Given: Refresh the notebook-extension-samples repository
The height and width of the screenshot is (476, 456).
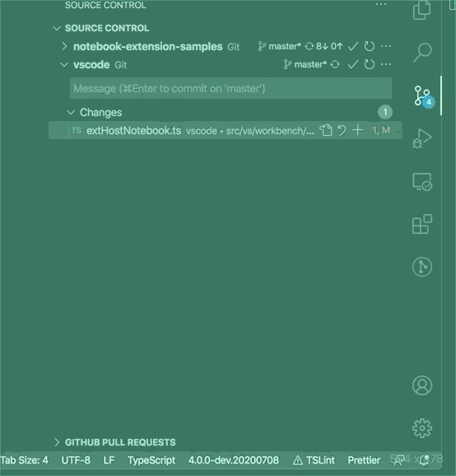Looking at the screenshot, I should pyautogui.click(x=370, y=46).
